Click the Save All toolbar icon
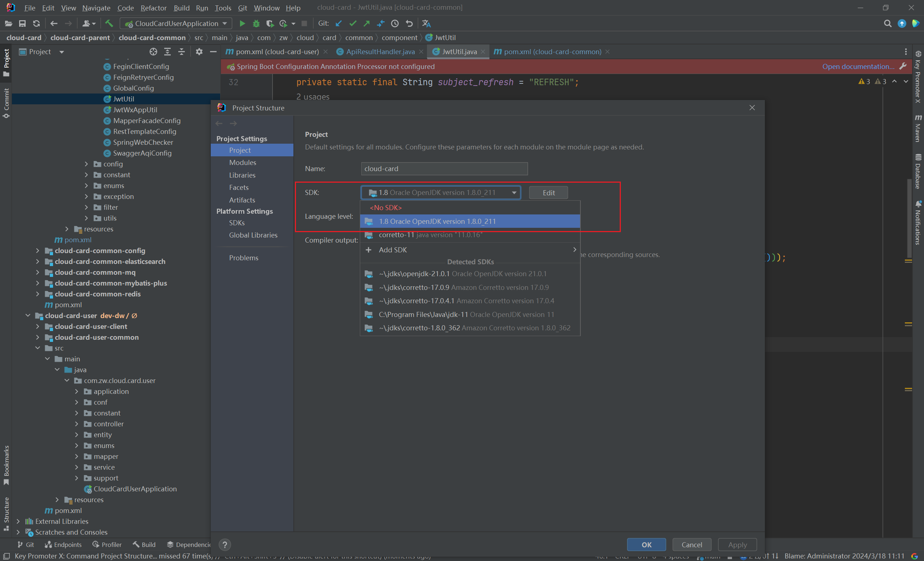Screen dimensions: 924x561 point(22,23)
